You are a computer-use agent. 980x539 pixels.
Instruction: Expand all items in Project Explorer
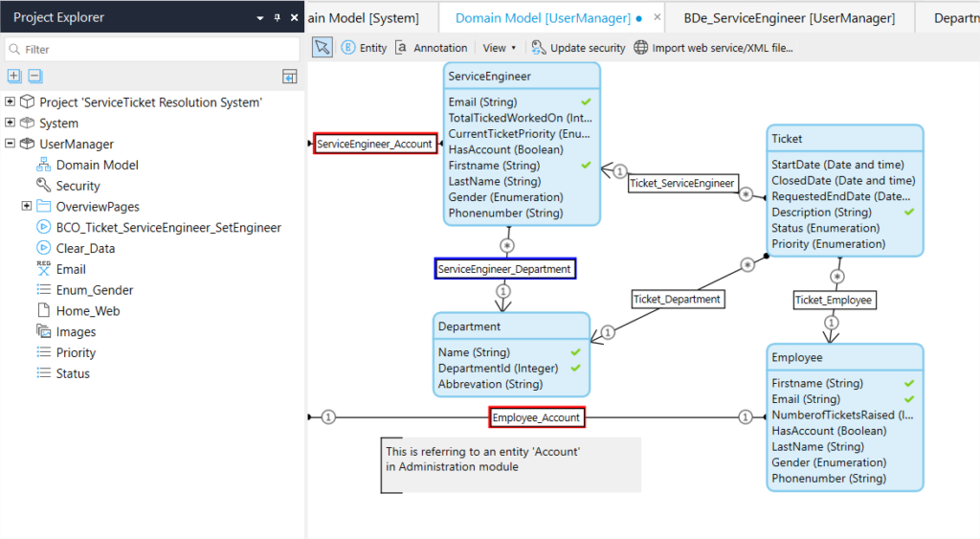click(14, 76)
